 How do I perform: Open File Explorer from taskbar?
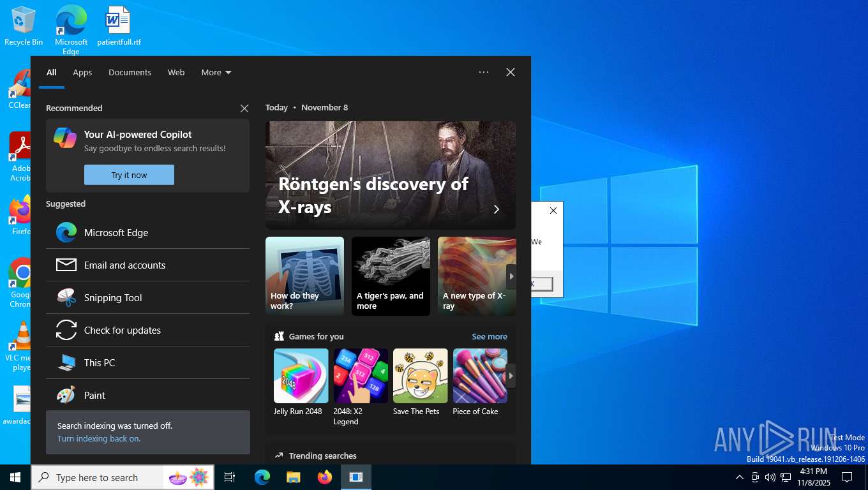[294, 477]
